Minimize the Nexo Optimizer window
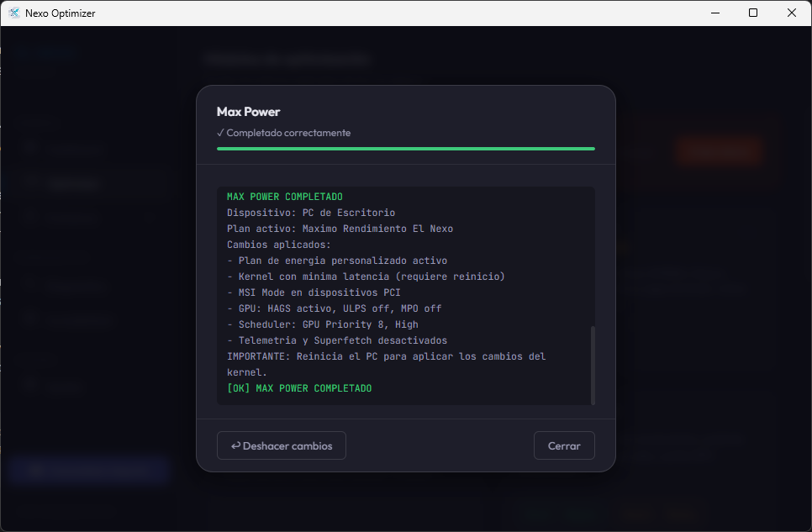The width and height of the screenshot is (812, 532). click(x=715, y=13)
